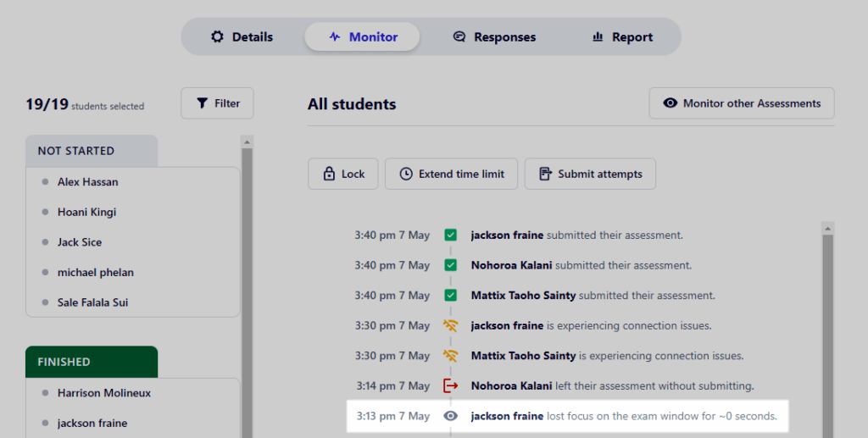Click status dot beside Sale Falala Sui
This screenshot has height=438, width=868.
pyautogui.click(x=46, y=302)
